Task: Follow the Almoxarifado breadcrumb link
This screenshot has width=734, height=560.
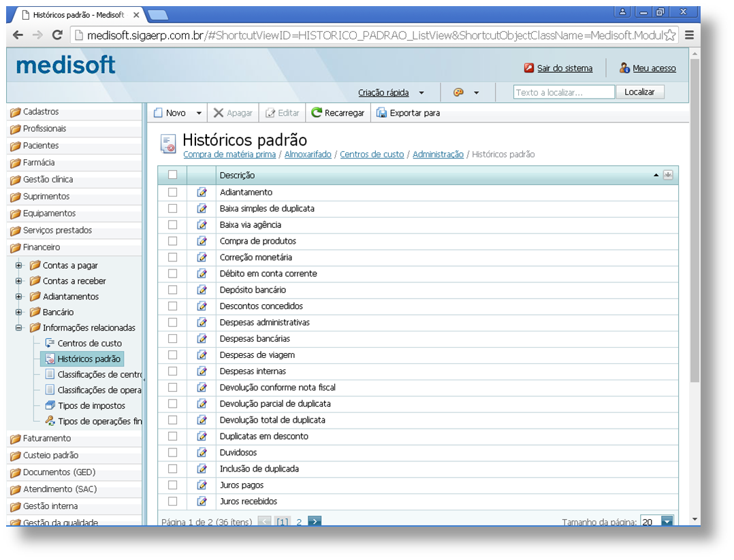Action: [308, 154]
